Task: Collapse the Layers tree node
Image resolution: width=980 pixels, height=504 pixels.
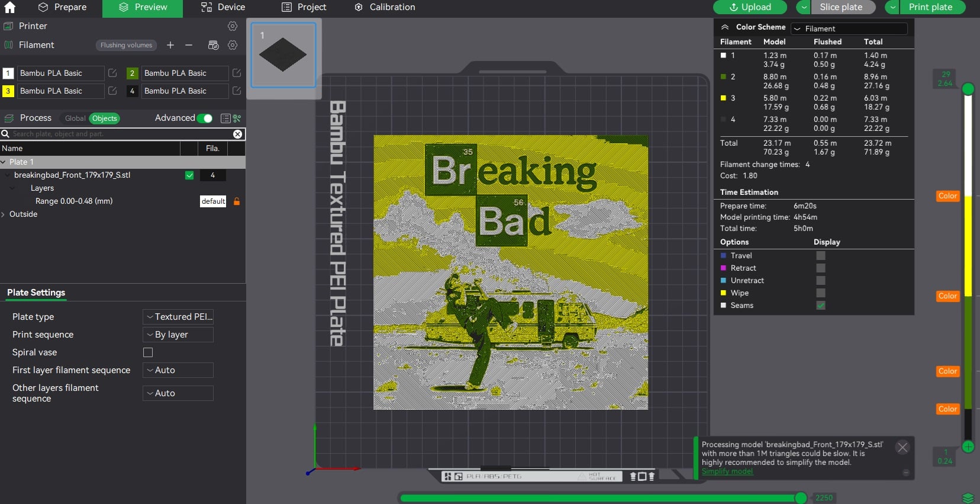Action: [x=12, y=188]
